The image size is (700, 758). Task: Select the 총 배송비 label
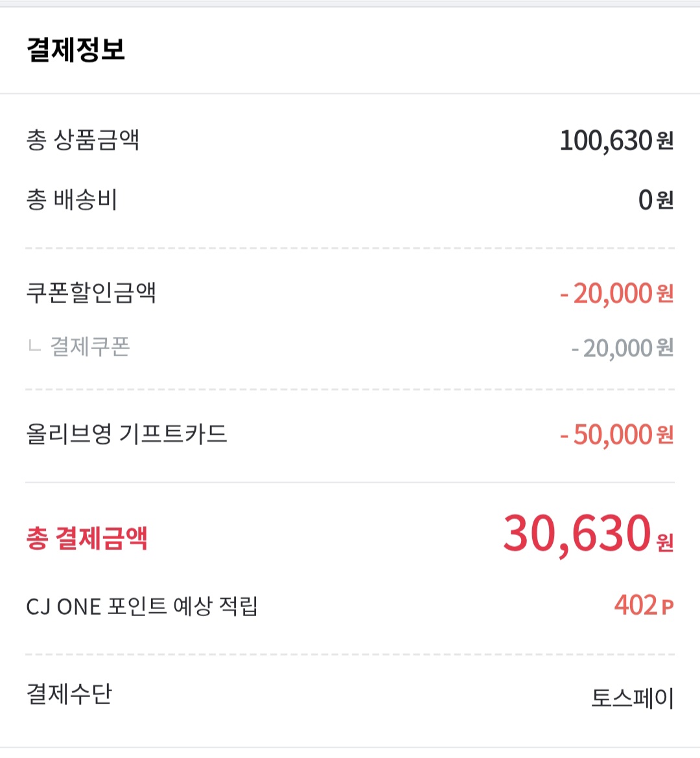(x=71, y=200)
